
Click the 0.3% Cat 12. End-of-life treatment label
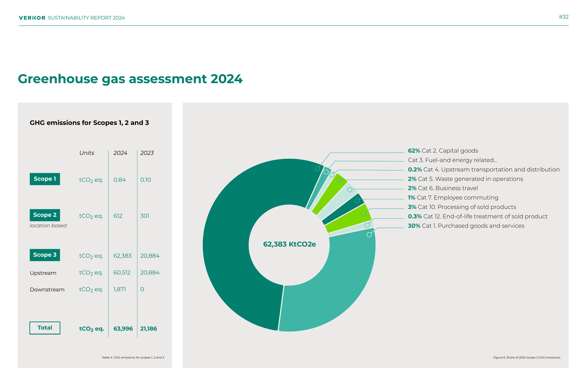tap(478, 216)
